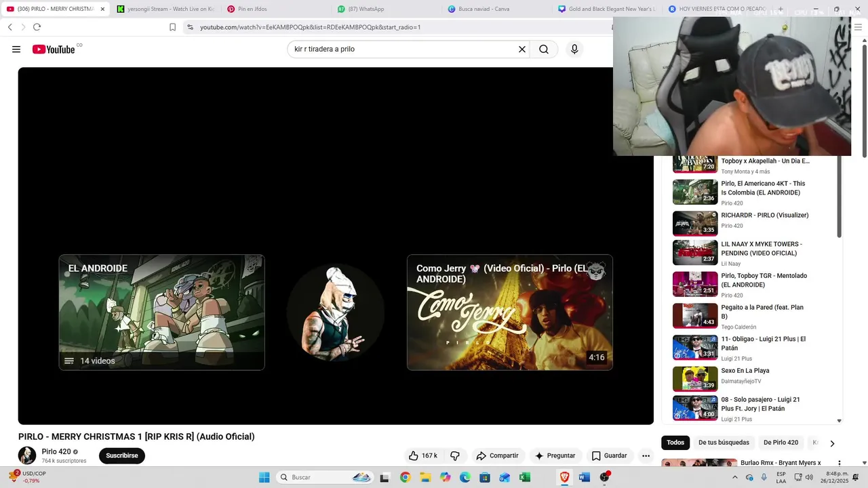Viewport: 868px width, 488px height.
Task: Click the Preguntar button
Action: (x=555, y=455)
